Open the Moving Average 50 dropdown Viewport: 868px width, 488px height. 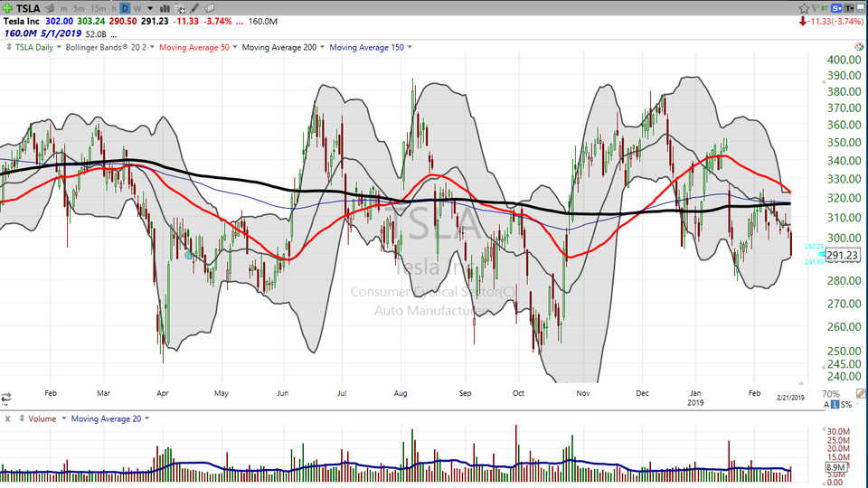(x=235, y=47)
